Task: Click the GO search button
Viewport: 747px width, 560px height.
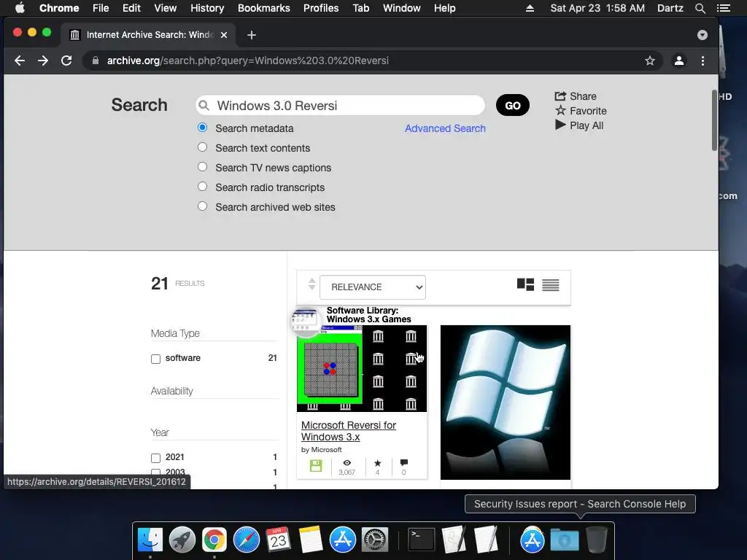Action: tap(513, 105)
